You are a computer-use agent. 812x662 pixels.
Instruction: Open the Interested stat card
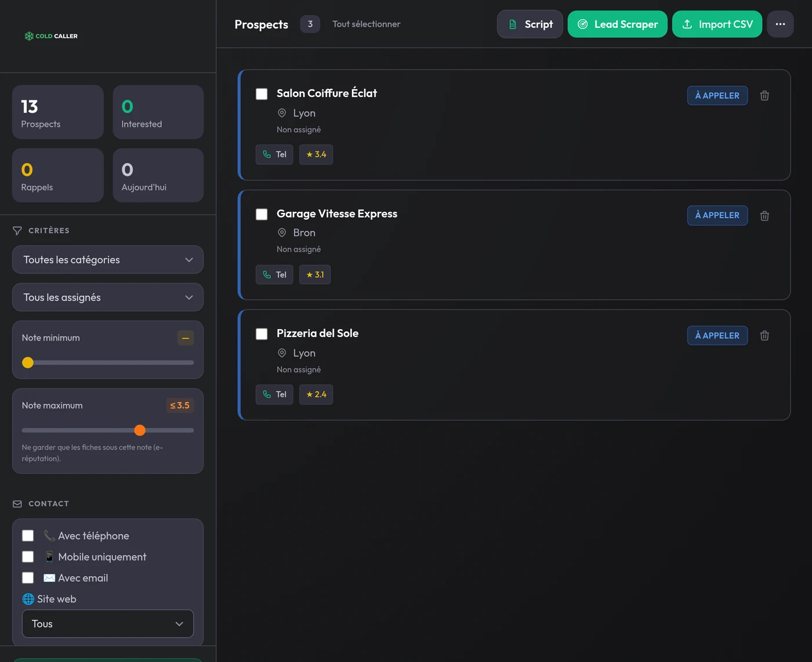pos(158,112)
